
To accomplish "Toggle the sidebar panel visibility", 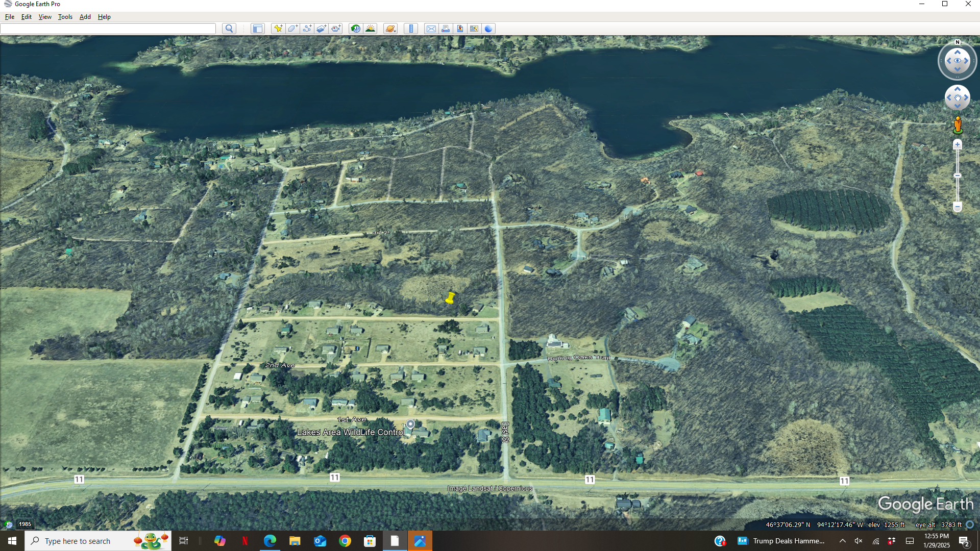I will 258,29.
